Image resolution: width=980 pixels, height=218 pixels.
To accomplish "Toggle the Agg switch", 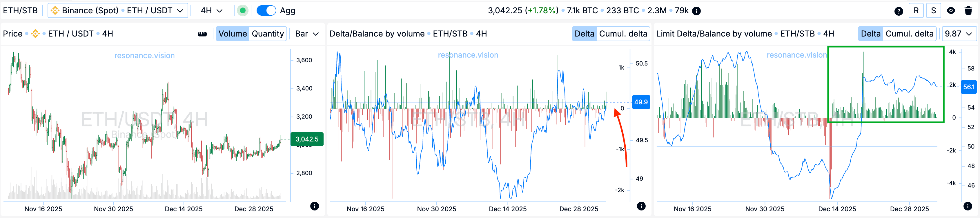I will [266, 11].
